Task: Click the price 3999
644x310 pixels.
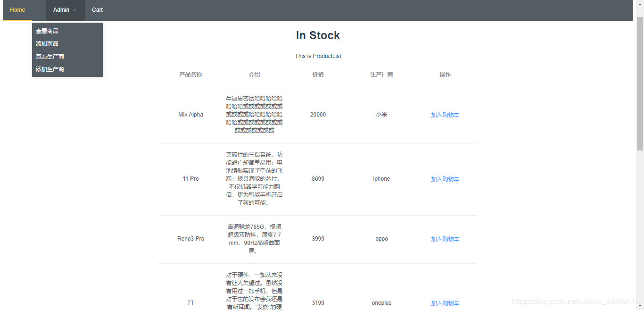Action: 318,239
